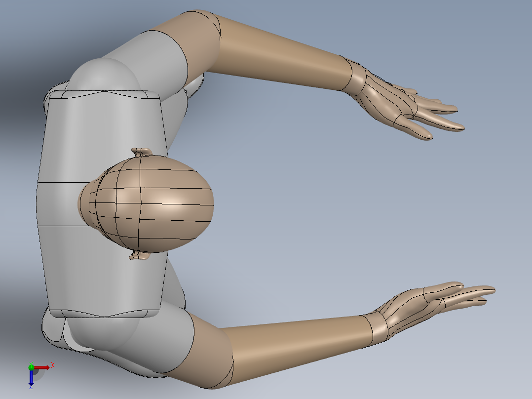The image size is (532, 399).
Task: Click the blue Z axis arrow on triad
Action: point(31,378)
